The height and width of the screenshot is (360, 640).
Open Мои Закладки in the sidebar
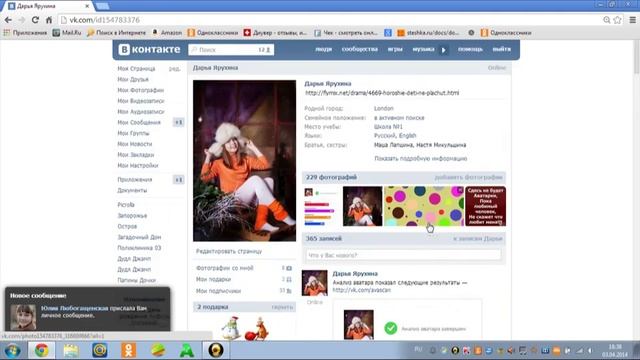tap(136, 155)
